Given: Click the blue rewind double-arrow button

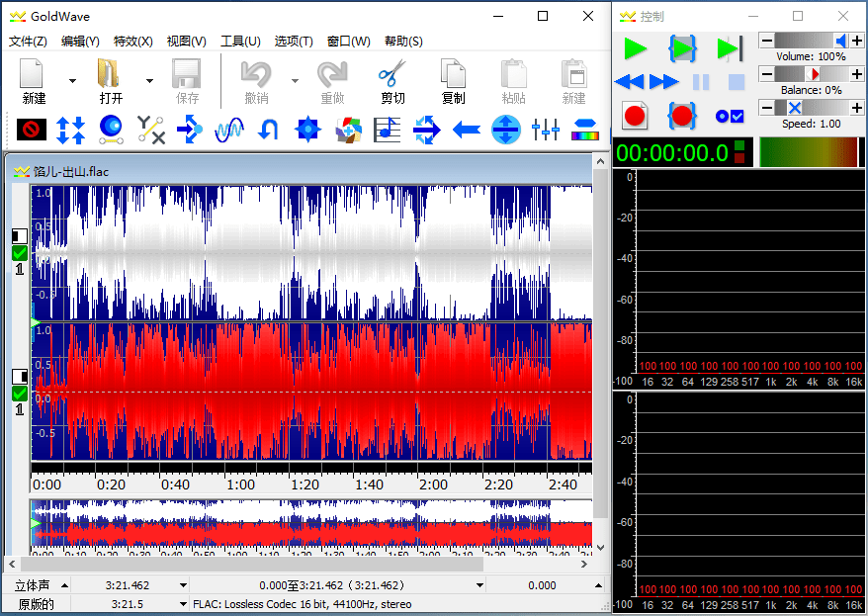Looking at the screenshot, I should 630,82.
